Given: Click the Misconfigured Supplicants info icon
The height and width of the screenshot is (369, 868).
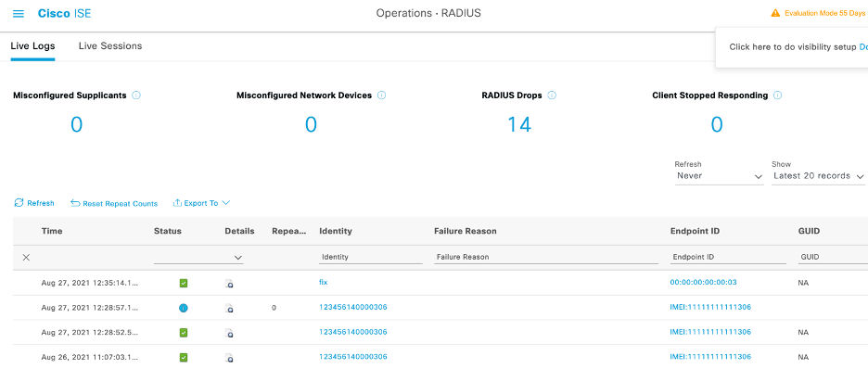Looking at the screenshot, I should click(136, 95).
